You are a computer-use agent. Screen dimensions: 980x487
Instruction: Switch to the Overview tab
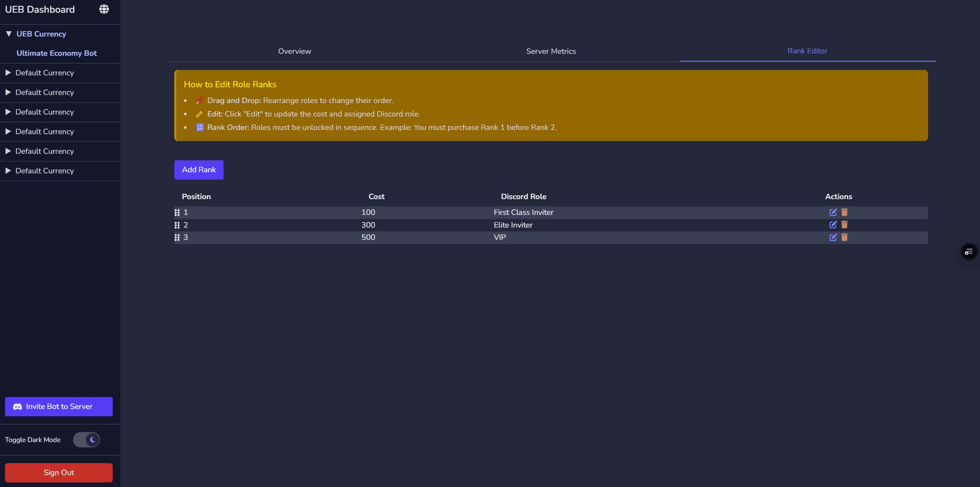tap(294, 51)
